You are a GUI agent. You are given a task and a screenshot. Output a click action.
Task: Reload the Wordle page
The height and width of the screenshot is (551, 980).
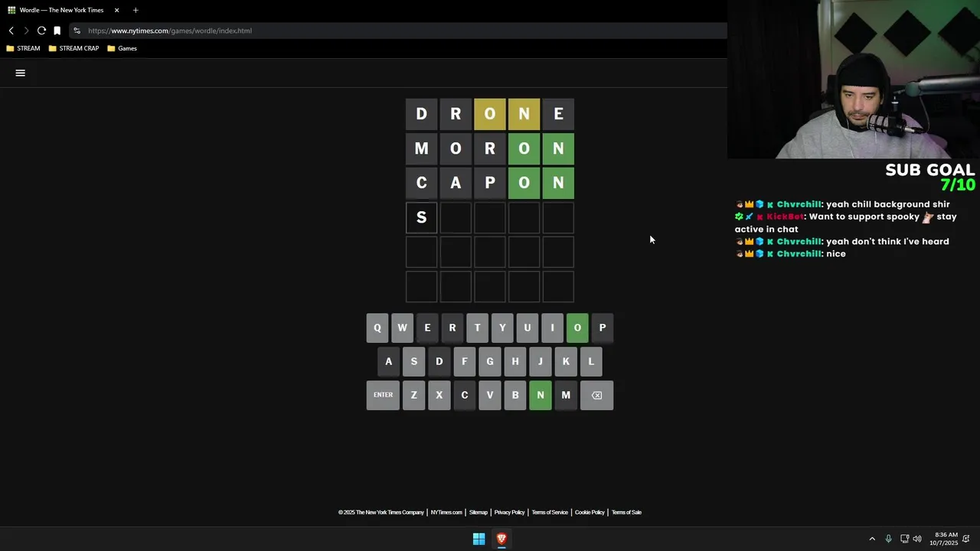click(41, 31)
